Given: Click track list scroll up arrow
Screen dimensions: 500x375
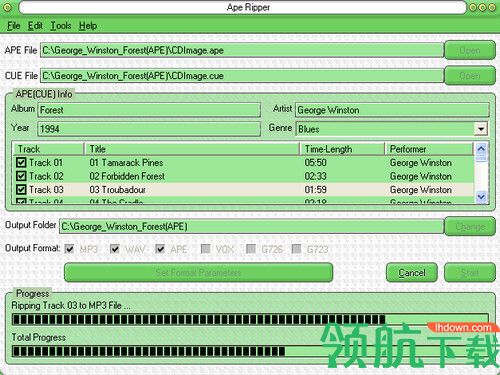Looking at the screenshot, I should [x=481, y=149].
